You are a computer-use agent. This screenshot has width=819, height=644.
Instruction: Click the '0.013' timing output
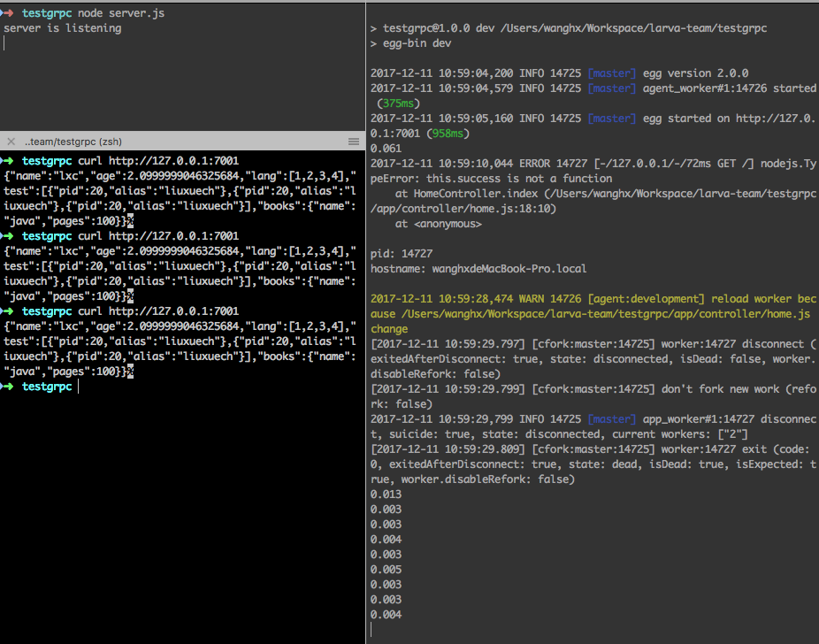point(386,494)
